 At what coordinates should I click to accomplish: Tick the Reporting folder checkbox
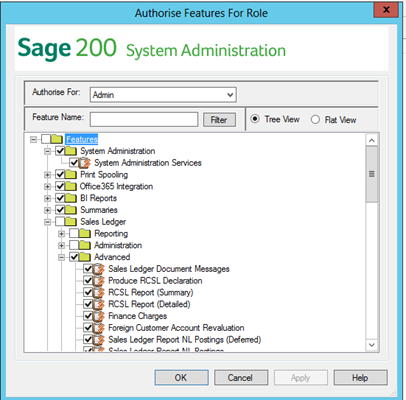pyautogui.click(x=74, y=233)
